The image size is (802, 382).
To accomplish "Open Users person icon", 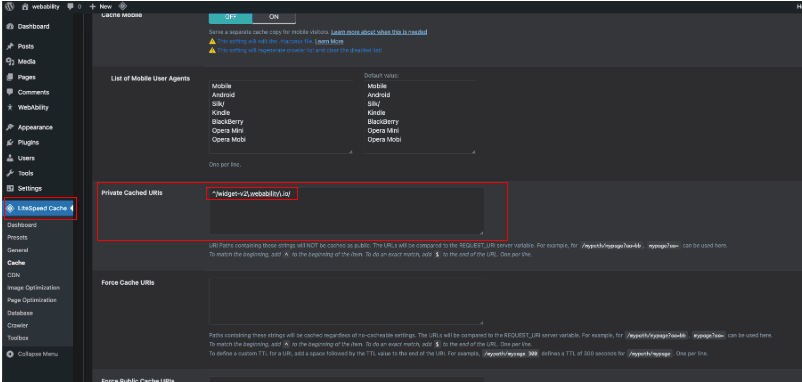I will click(10, 158).
